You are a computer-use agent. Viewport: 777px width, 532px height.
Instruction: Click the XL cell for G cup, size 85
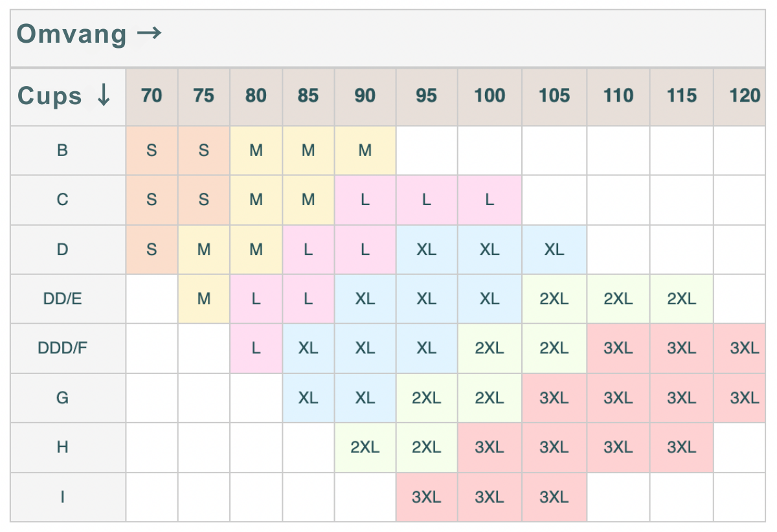[x=308, y=397]
